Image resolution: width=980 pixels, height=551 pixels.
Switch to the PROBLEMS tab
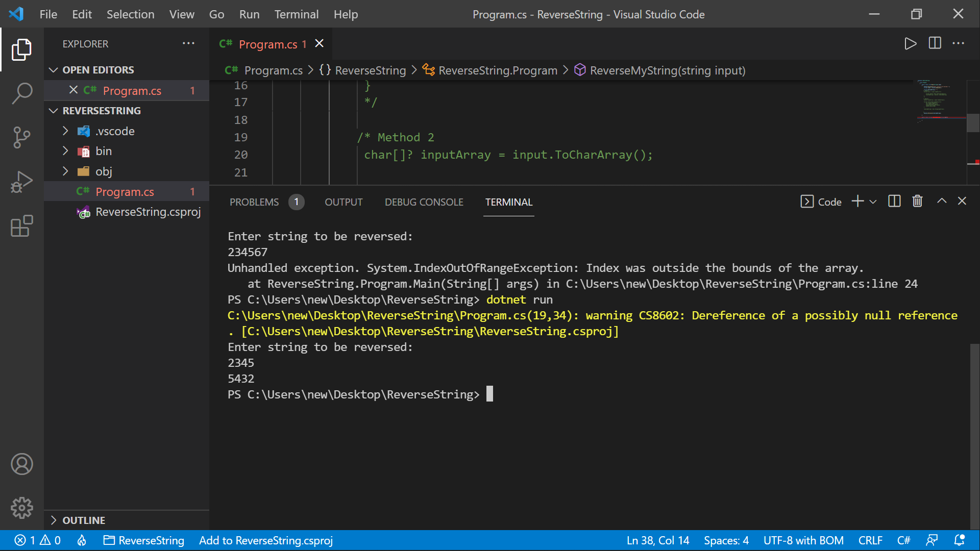(x=254, y=202)
